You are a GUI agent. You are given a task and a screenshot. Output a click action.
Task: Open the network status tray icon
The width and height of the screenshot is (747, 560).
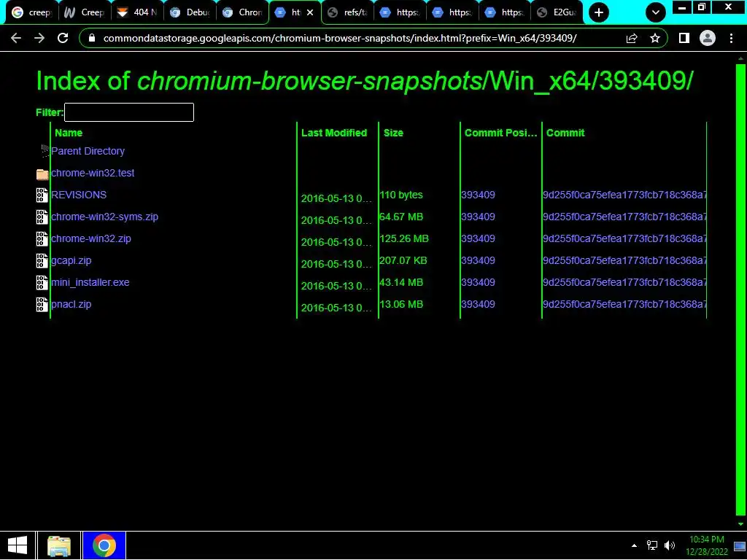point(651,545)
